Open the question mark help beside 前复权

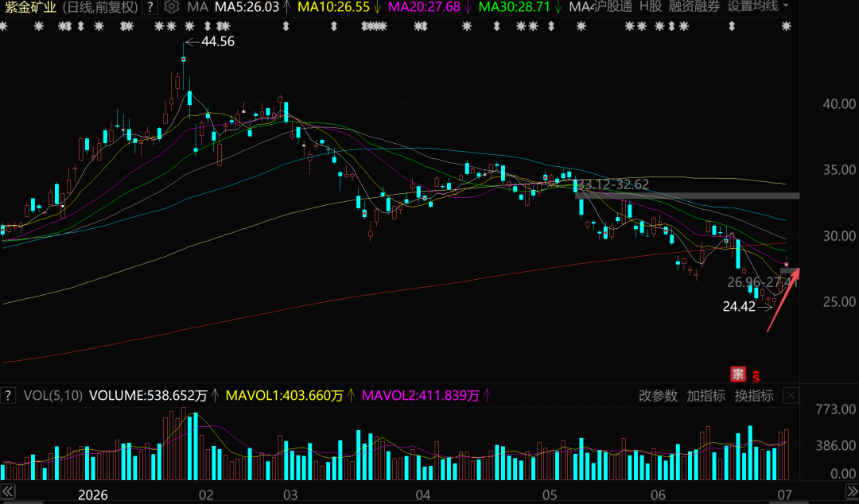tap(150, 7)
